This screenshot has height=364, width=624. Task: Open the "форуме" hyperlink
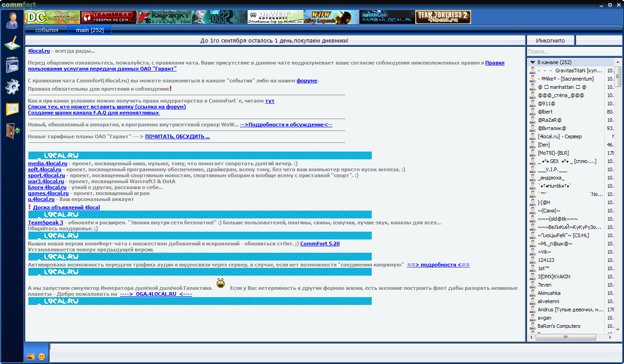pyautogui.click(x=307, y=81)
